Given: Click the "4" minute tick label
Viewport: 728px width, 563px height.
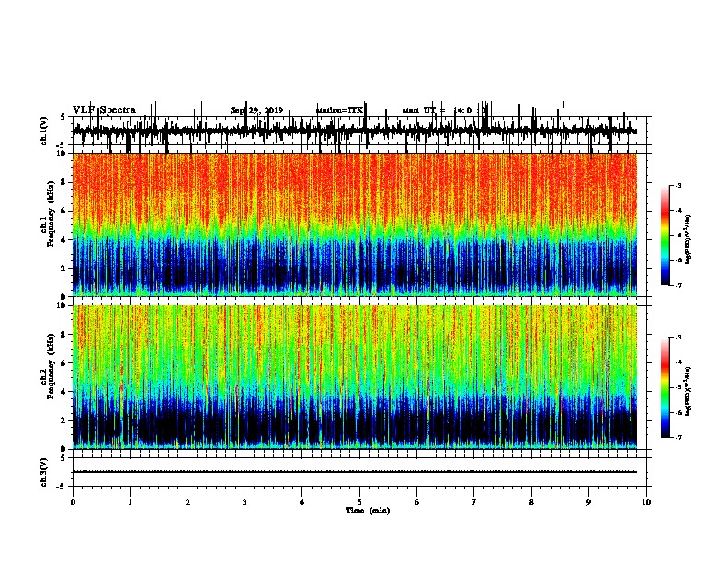Looking at the screenshot, I should point(302,502).
